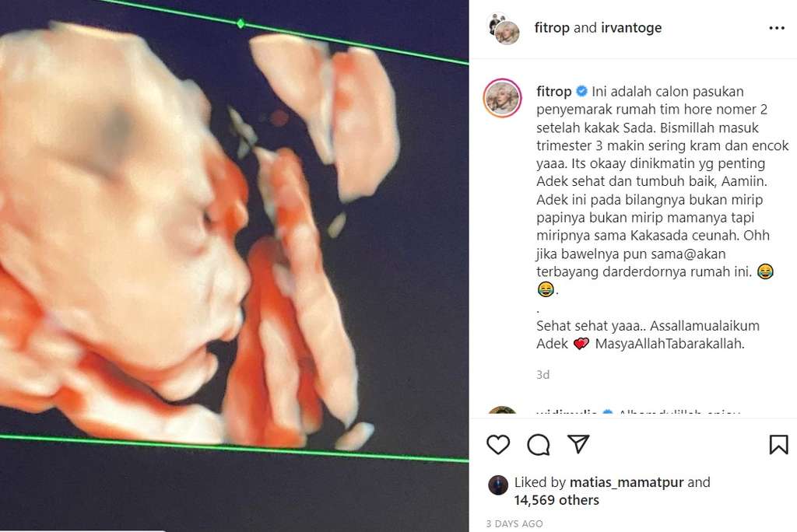The height and width of the screenshot is (532, 797).
Task: Like the post with the heart icon
Action: click(x=498, y=444)
